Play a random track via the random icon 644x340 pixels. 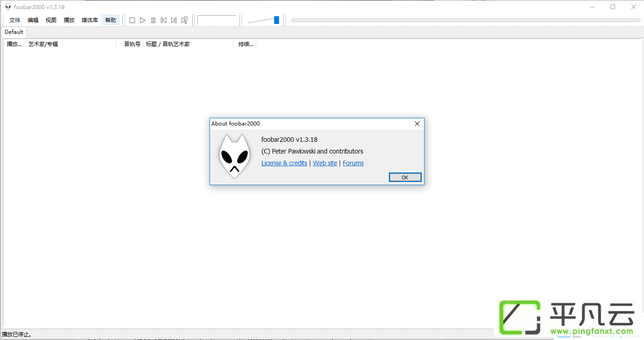click(184, 20)
